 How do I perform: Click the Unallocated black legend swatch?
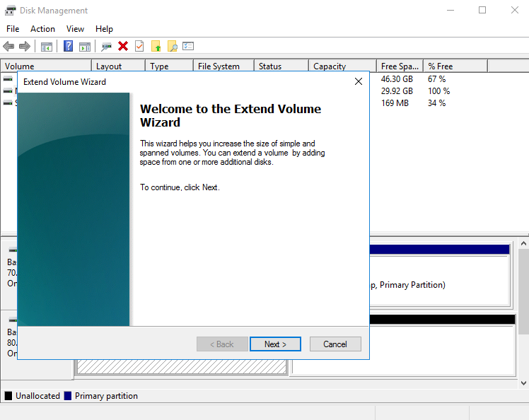pyautogui.click(x=8, y=396)
